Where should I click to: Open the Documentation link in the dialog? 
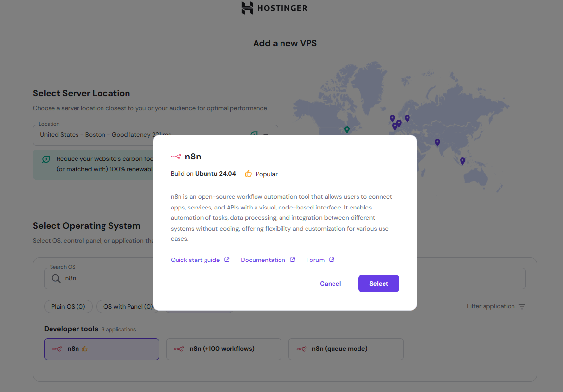point(268,260)
